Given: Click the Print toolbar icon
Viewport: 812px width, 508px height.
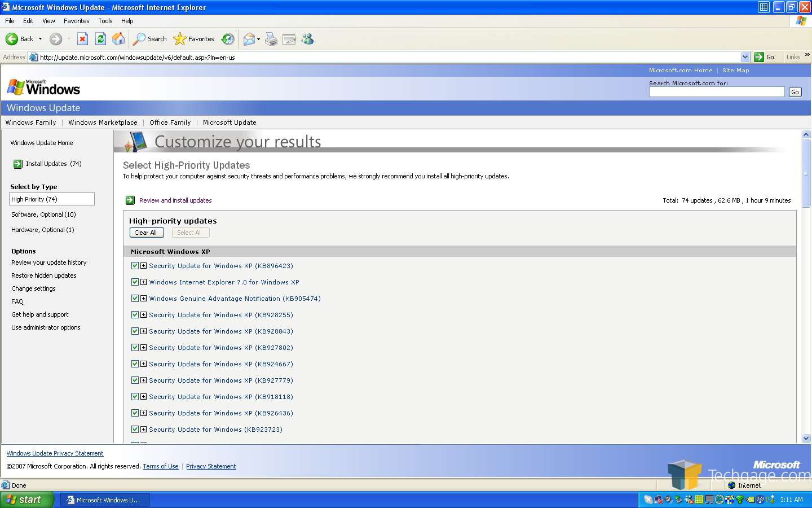Looking at the screenshot, I should [271, 39].
